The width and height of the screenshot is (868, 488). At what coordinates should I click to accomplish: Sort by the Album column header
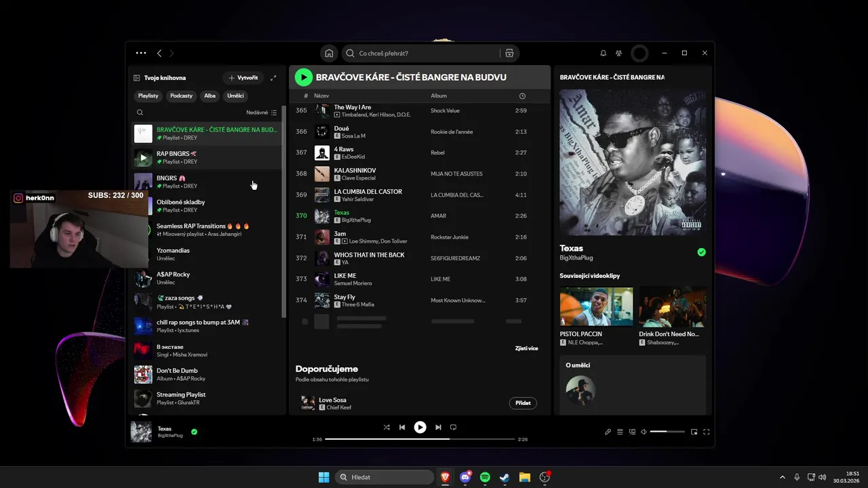(439, 96)
